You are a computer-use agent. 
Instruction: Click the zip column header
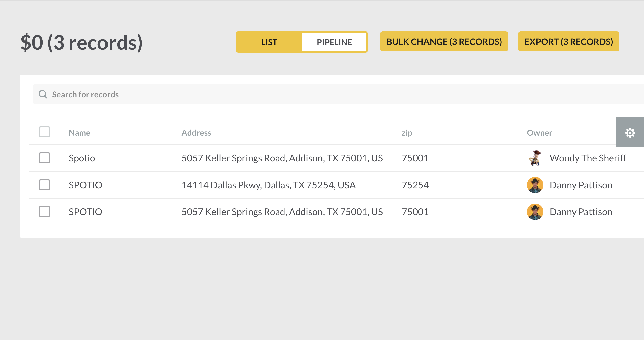[x=407, y=133]
